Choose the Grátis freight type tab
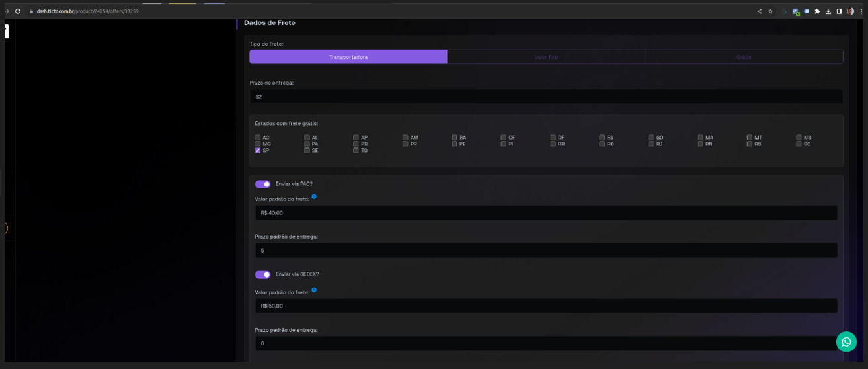The height and width of the screenshot is (369, 868). coord(744,57)
